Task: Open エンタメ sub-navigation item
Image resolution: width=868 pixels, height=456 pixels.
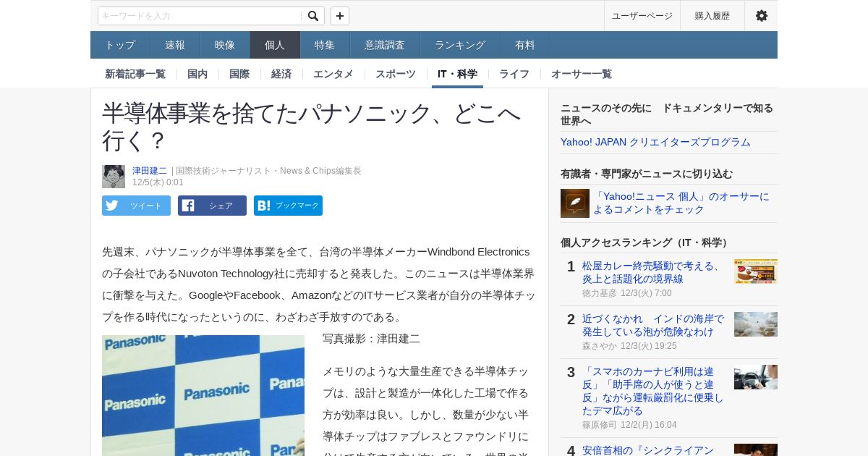Action: tap(333, 74)
